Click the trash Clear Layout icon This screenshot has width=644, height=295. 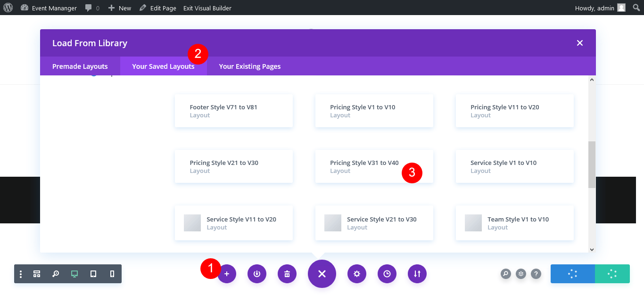(x=287, y=274)
